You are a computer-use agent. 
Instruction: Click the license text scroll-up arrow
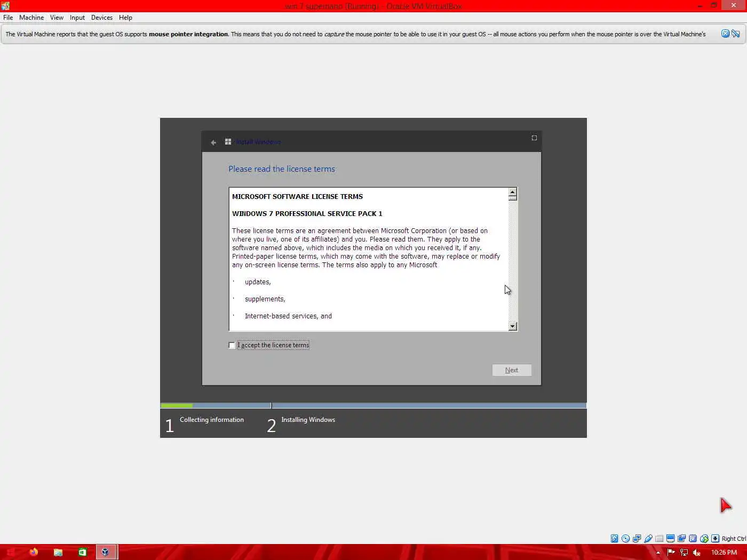point(513,192)
